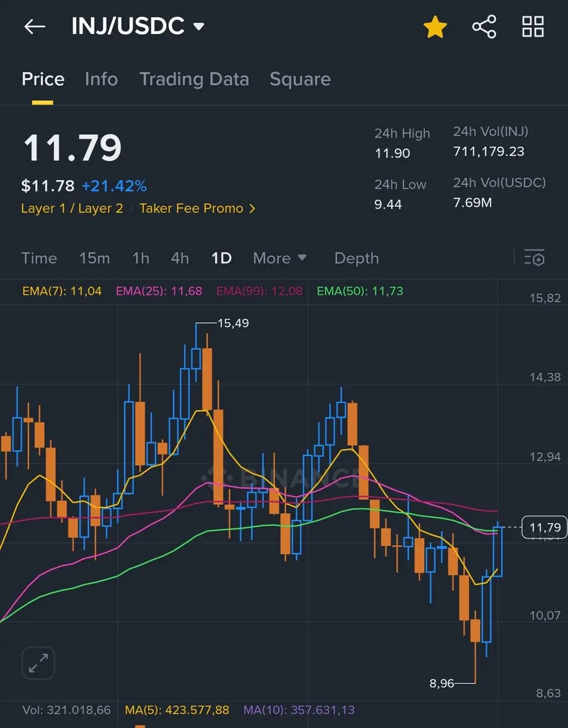Tap the 12,94 price axis label
The image size is (568, 728).
tap(545, 457)
